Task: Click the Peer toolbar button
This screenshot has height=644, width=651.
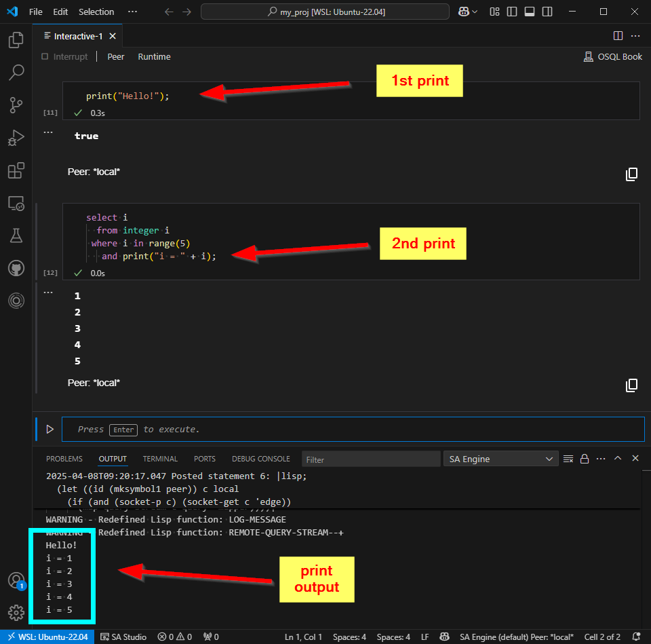Action: (x=116, y=56)
